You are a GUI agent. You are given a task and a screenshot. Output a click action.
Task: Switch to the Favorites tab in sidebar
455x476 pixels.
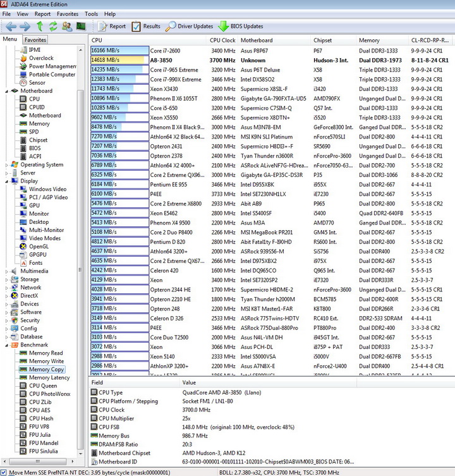[x=35, y=40]
